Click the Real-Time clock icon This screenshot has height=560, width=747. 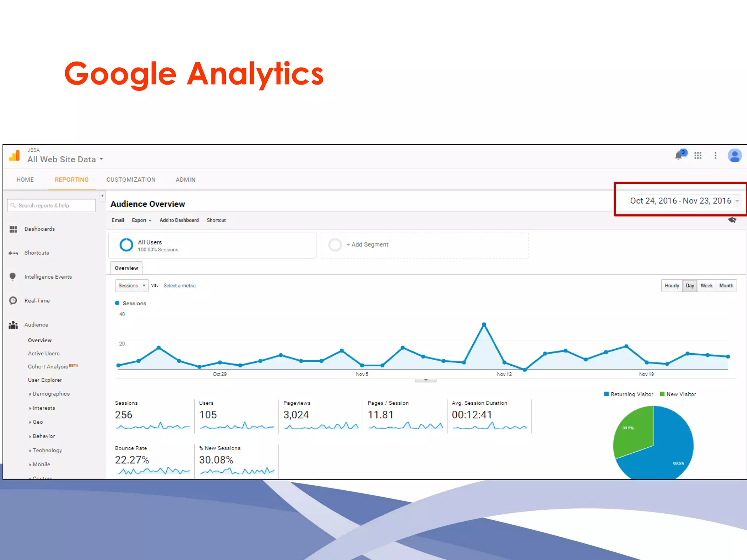coord(13,300)
